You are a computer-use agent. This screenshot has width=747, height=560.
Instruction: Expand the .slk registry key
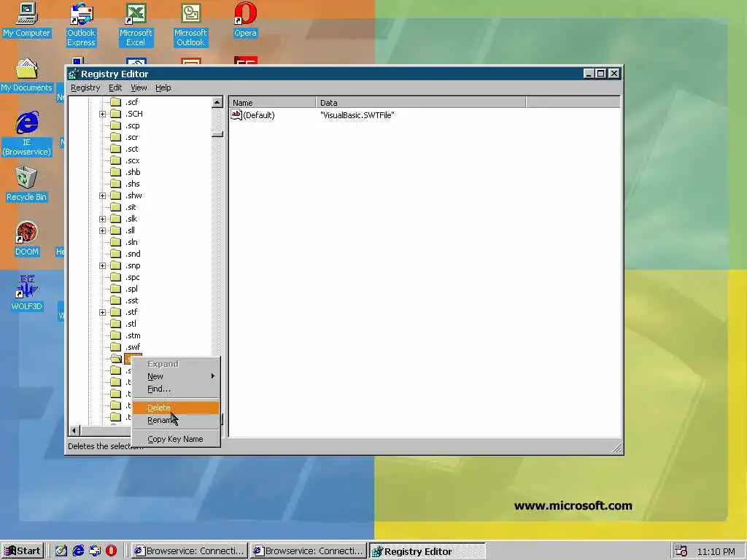click(102, 219)
